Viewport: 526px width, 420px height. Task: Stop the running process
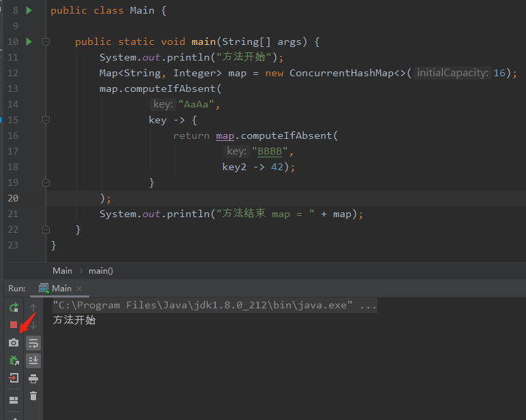pos(14,325)
